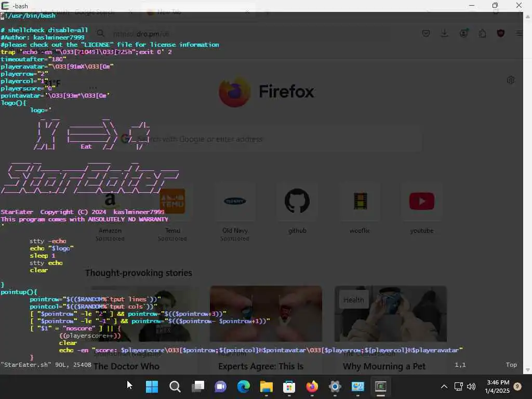Image resolution: width=532 pixels, height=399 pixels.
Task: Click the 'ABSOLUTELY NO WARRANTY' line
Action: 85,219
